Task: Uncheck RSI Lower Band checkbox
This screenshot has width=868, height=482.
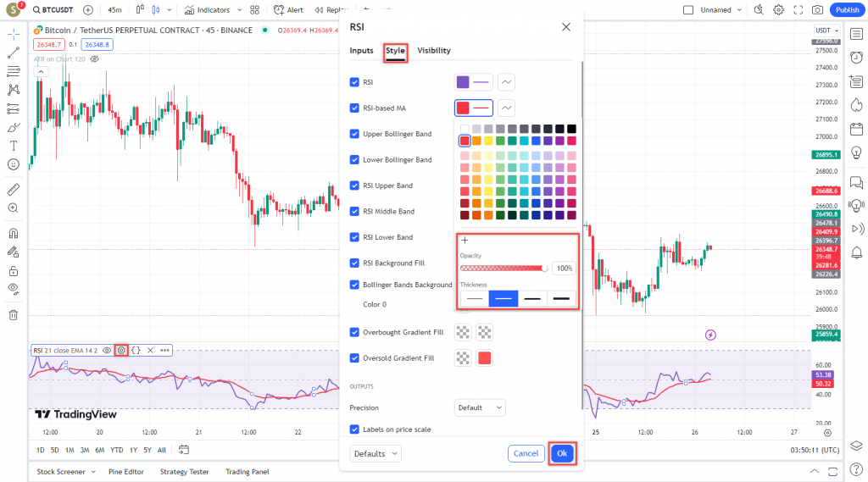Action: 354,237
